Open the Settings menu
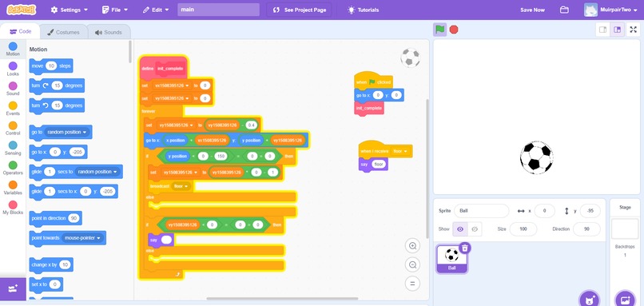Viewport: 644px width, 306px height. click(69, 10)
